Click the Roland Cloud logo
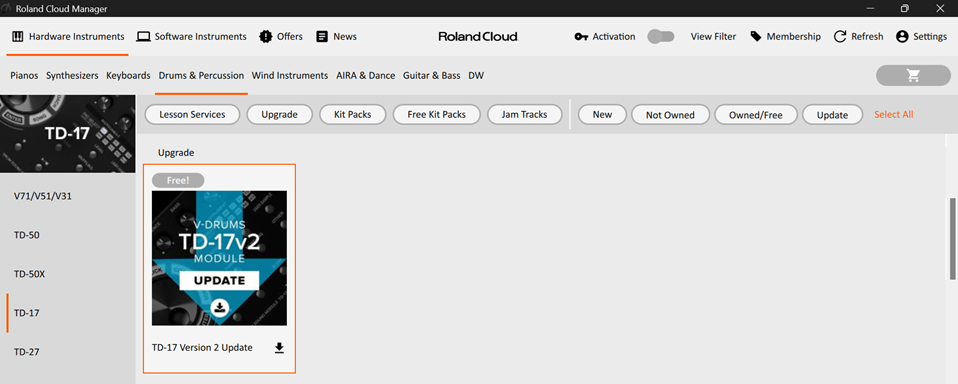Screen dimensions: 958x384 (478, 37)
